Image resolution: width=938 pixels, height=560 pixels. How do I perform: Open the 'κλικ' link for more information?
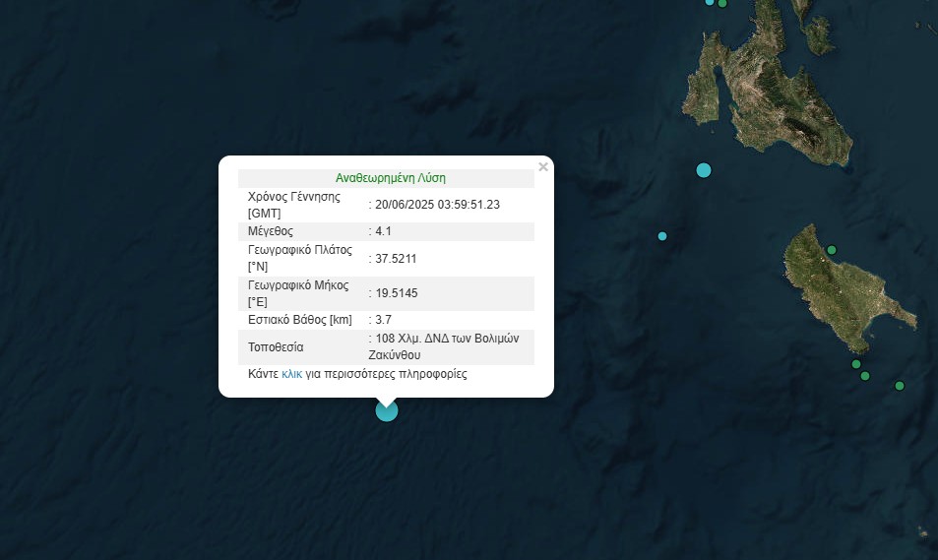[292, 374]
